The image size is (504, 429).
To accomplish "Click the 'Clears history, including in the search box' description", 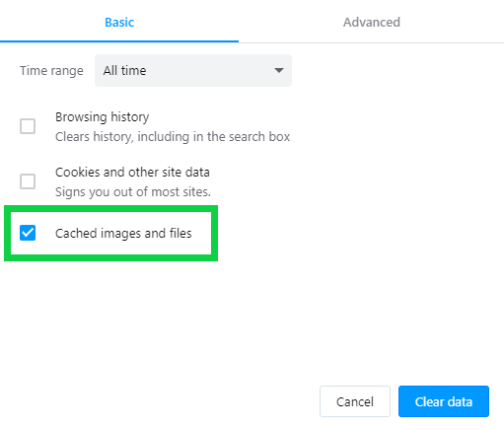I will (x=173, y=137).
